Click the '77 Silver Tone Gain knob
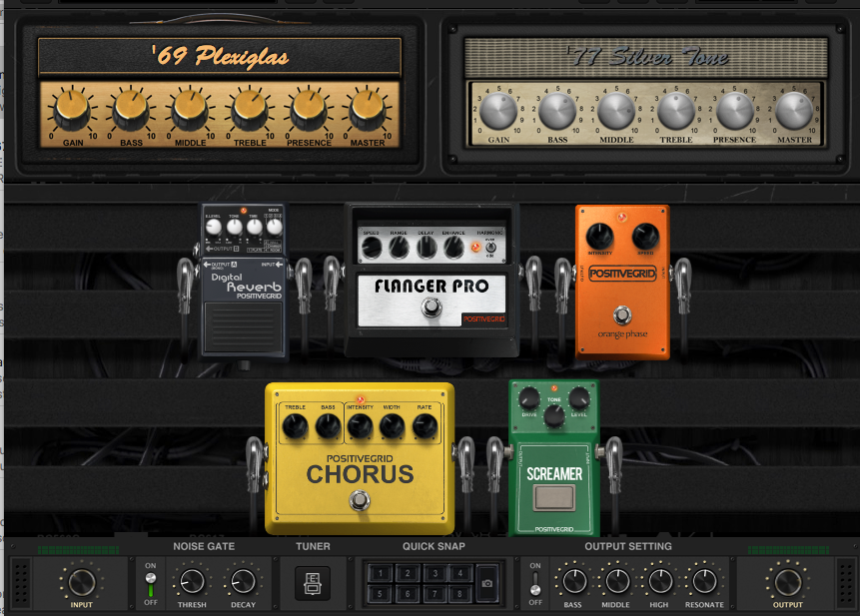The width and height of the screenshot is (860, 616). pos(498,111)
